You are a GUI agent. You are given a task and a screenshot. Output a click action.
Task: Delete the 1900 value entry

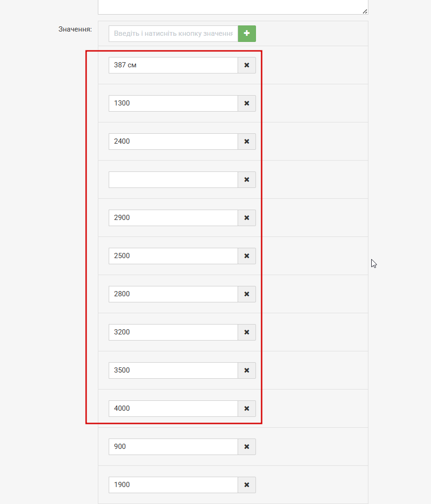click(x=247, y=485)
